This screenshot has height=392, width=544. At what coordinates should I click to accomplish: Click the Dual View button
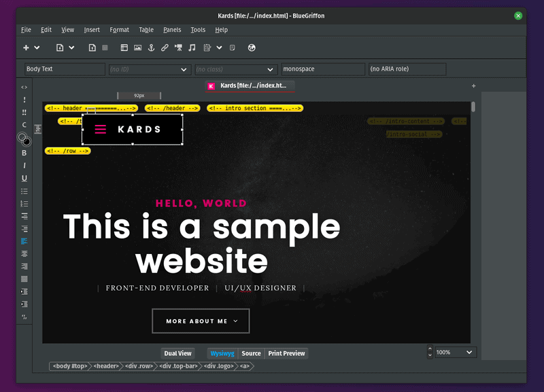click(x=177, y=353)
